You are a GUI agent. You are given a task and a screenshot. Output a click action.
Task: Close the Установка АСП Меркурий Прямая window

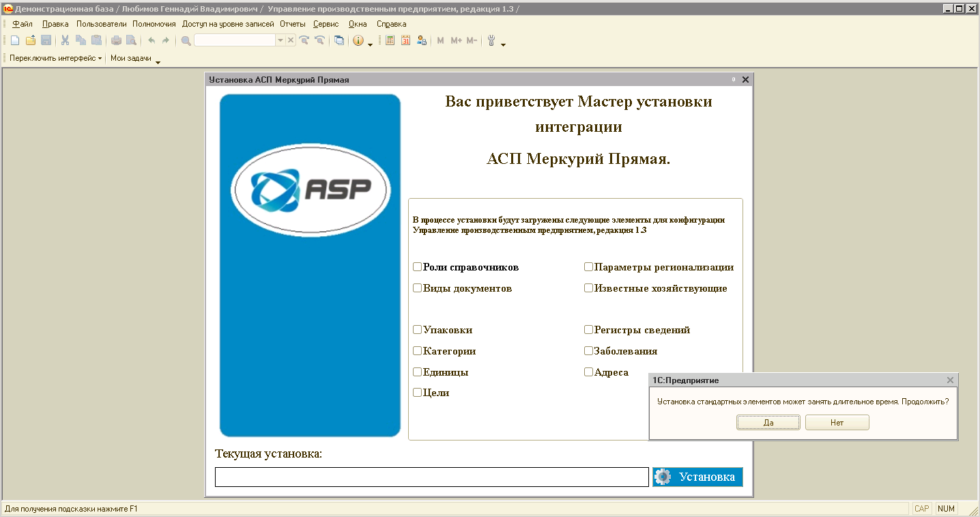click(745, 80)
